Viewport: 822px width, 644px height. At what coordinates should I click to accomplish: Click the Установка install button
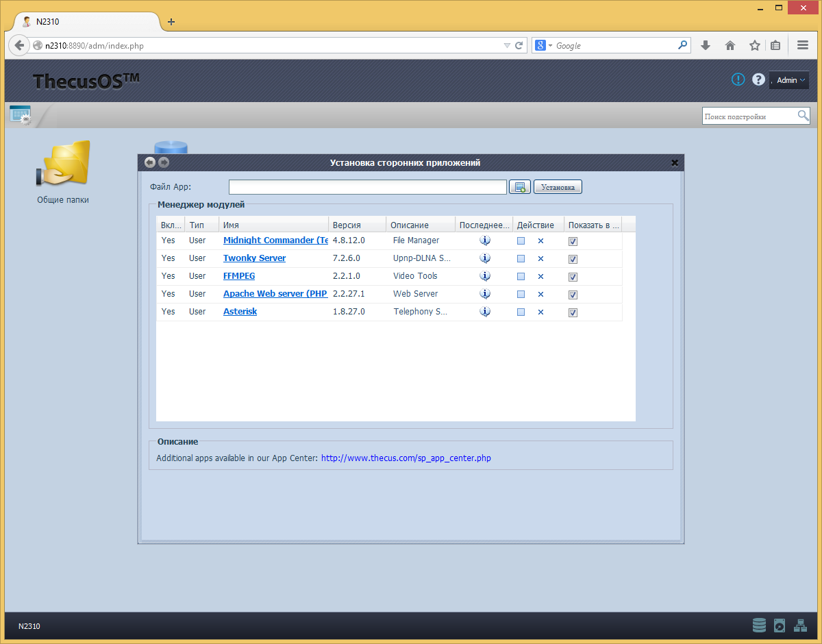tap(558, 187)
